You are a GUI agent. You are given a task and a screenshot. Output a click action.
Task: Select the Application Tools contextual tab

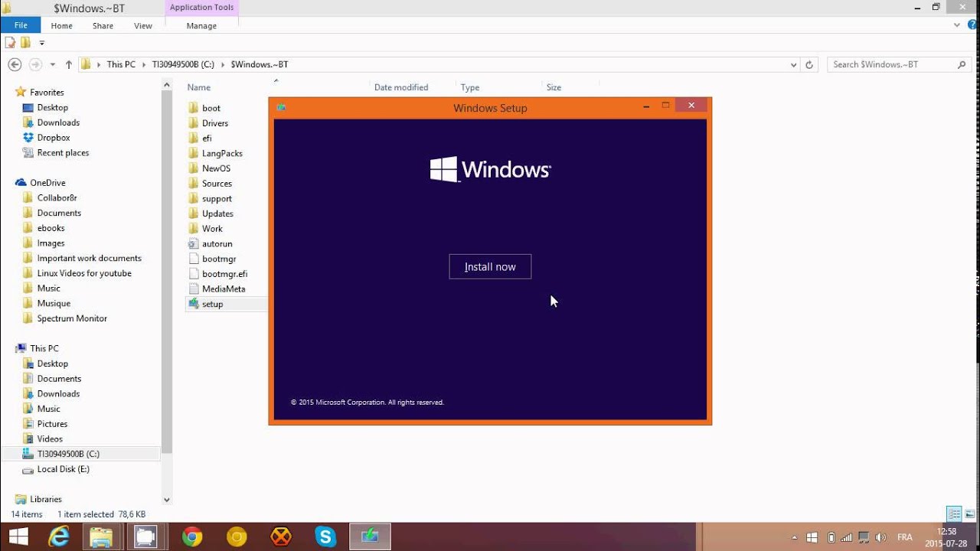[x=201, y=8]
